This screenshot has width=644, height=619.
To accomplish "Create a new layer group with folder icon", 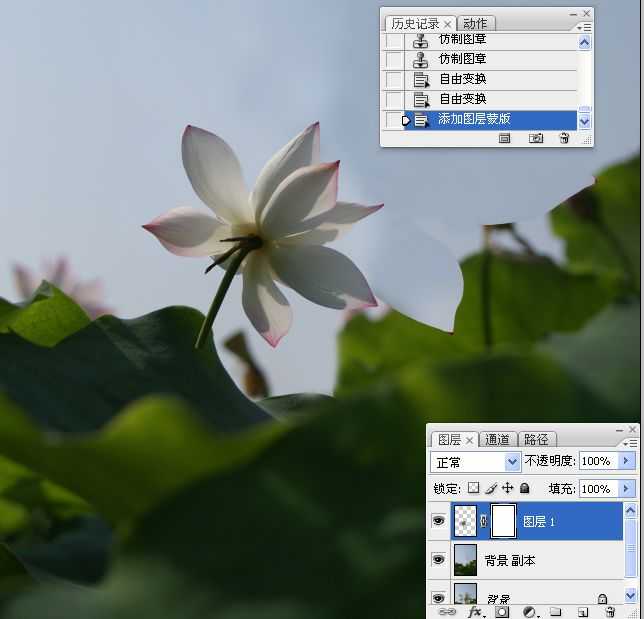I will 555,611.
